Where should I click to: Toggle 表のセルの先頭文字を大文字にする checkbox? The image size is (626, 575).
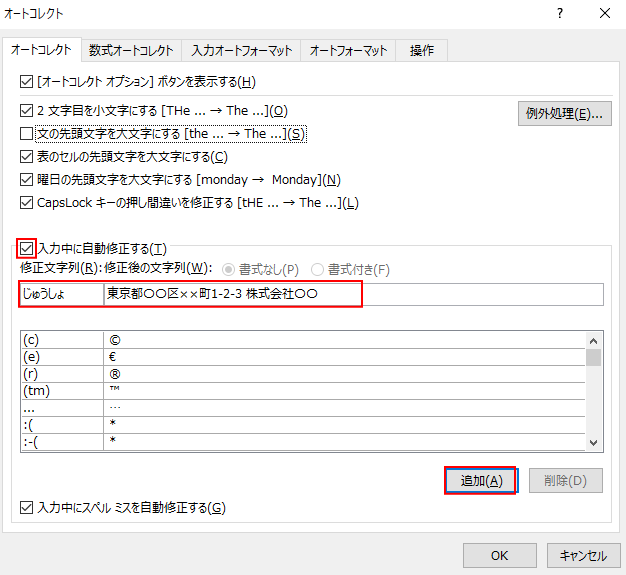[27, 157]
